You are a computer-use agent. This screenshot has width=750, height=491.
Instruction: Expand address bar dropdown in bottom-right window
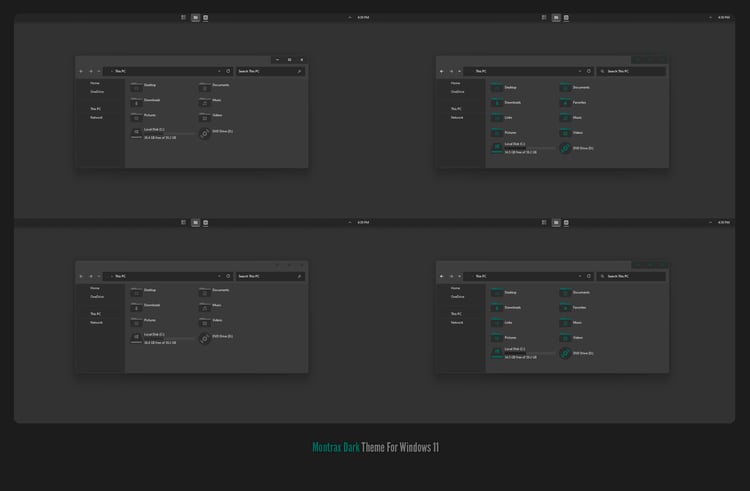pyautogui.click(x=580, y=276)
